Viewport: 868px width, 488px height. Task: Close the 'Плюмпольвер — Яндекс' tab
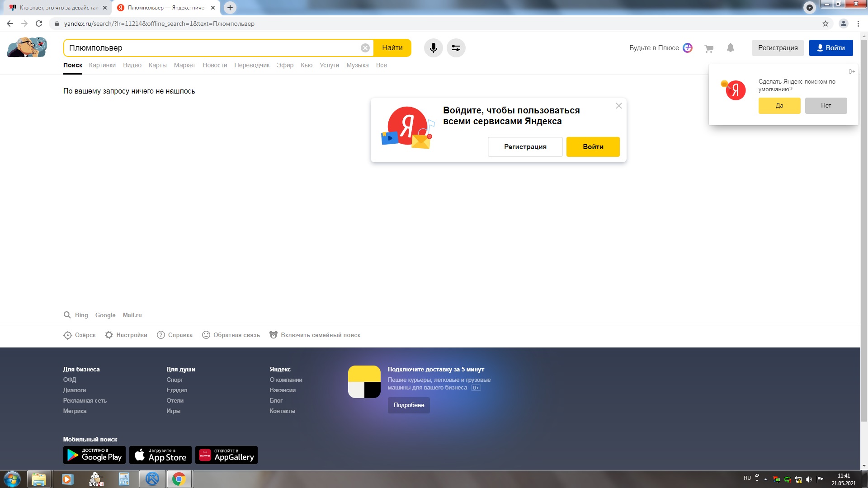tap(213, 8)
